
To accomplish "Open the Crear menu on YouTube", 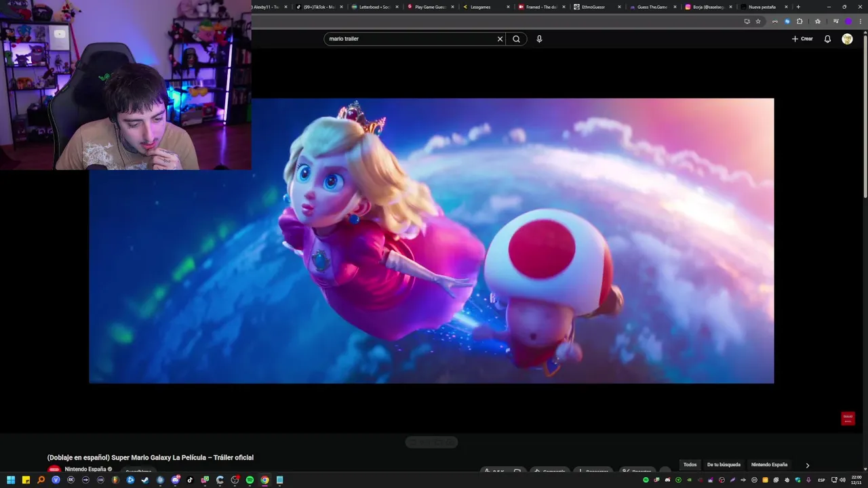I will (802, 39).
